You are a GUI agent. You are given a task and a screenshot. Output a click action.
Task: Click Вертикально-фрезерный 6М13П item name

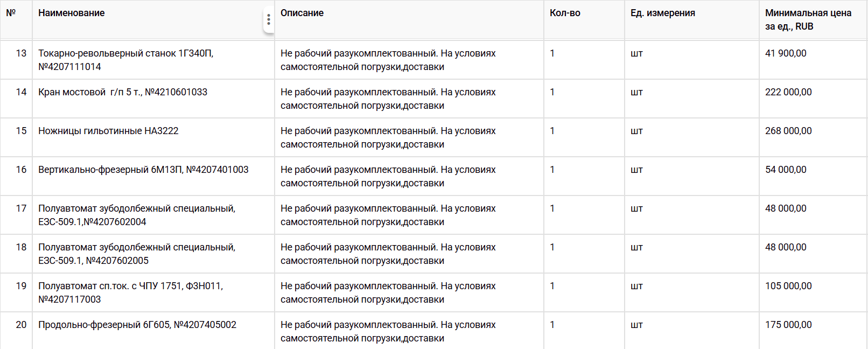pos(143,170)
